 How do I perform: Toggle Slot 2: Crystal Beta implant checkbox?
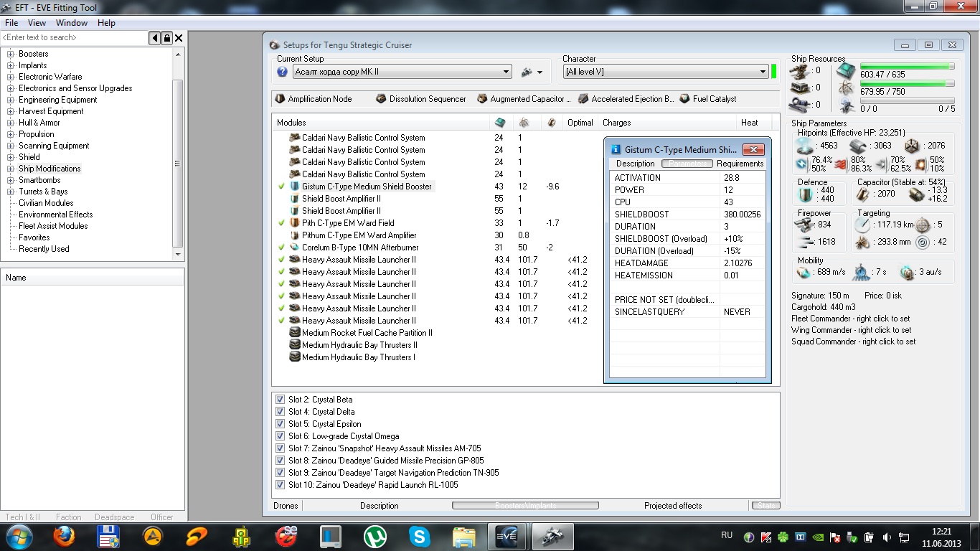(281, 400)
